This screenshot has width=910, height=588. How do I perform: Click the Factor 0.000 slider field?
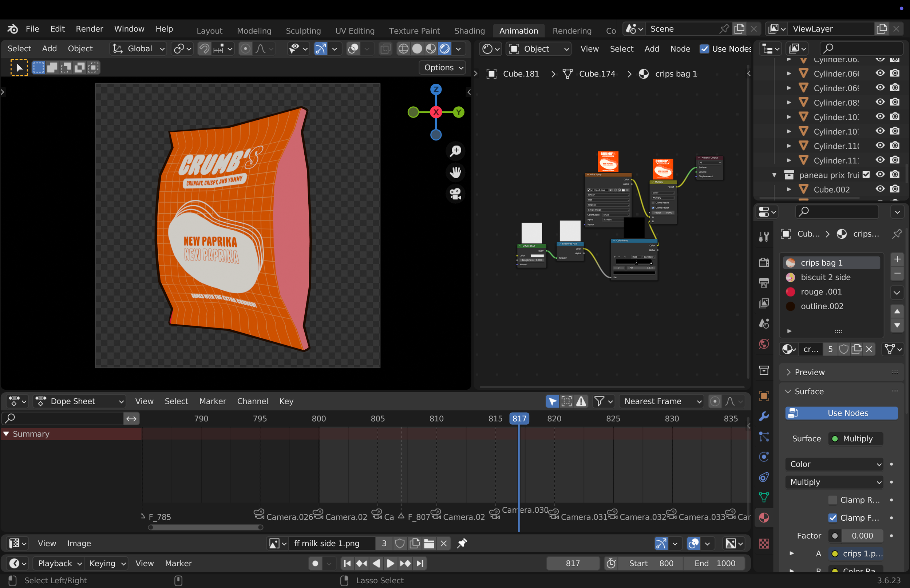pos(862,536)
